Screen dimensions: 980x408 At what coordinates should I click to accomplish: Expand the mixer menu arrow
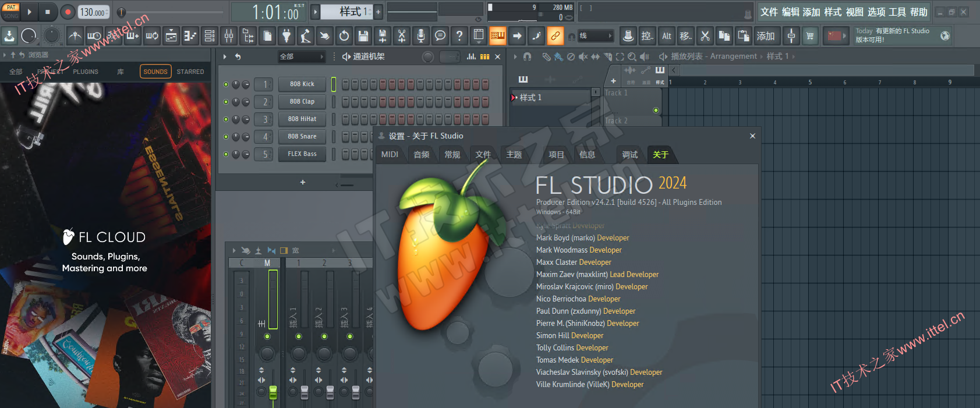point(234,250)
